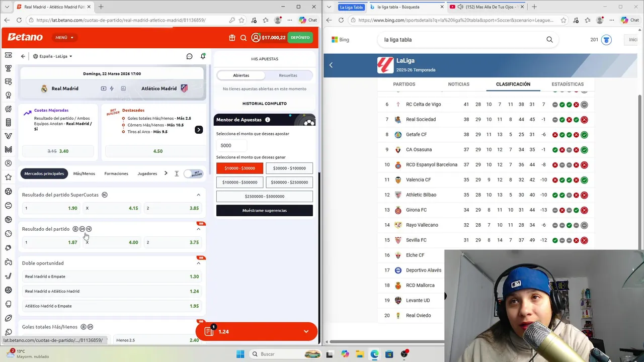Click the Bing search magnifier icon
The height and width of the screenshot is (362, 644).
click(549, 40)
